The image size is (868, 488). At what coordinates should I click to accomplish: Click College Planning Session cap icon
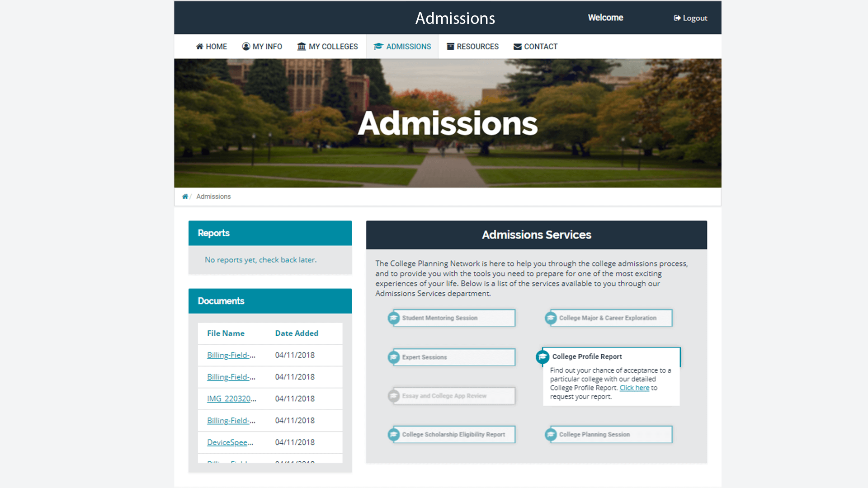(551, 435)
